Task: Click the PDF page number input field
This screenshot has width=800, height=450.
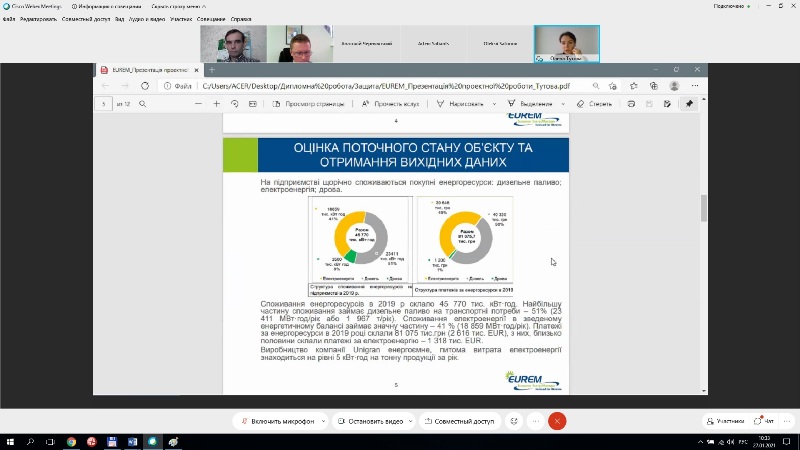Action: click(104, 104)
